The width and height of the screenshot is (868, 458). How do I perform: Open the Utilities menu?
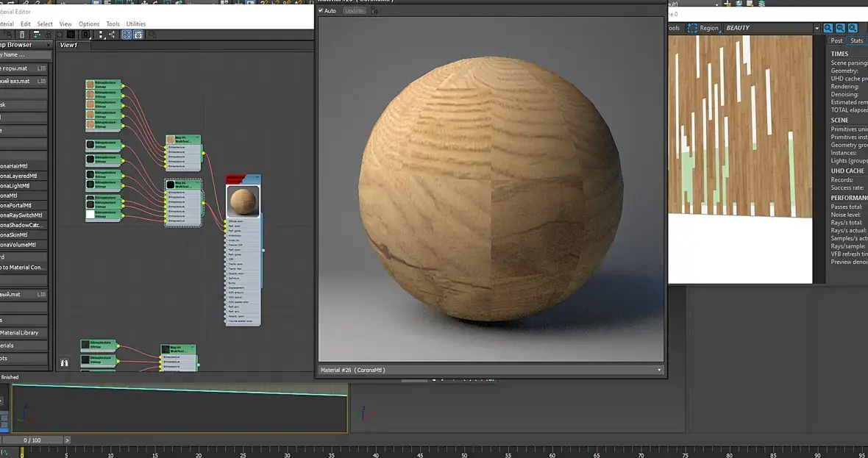click(136, 24)
